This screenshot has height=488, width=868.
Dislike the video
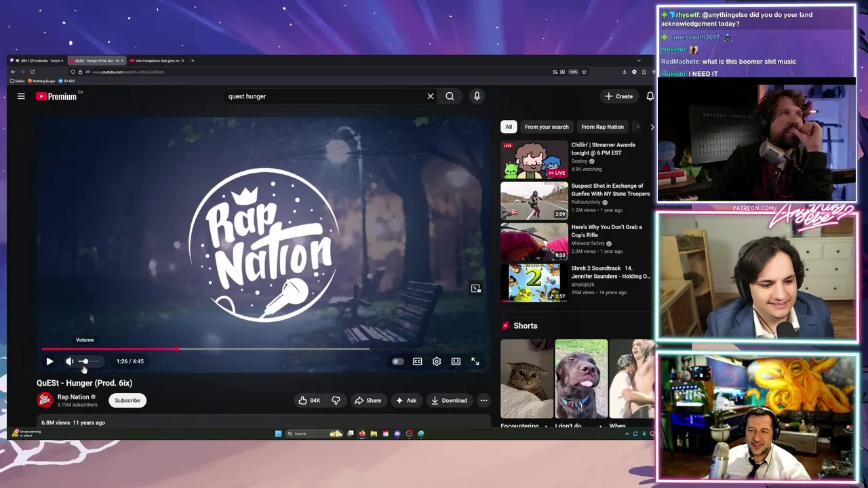336,400
